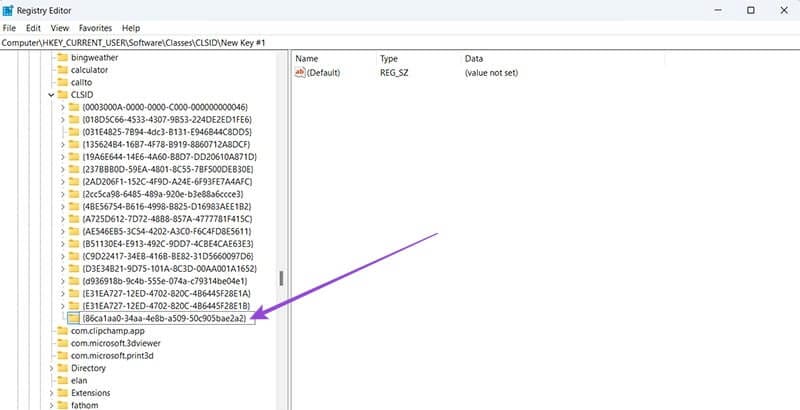Expand the Directory tree node
The height and width of the screenshot is (410, 800).
[x=51, y=368]
